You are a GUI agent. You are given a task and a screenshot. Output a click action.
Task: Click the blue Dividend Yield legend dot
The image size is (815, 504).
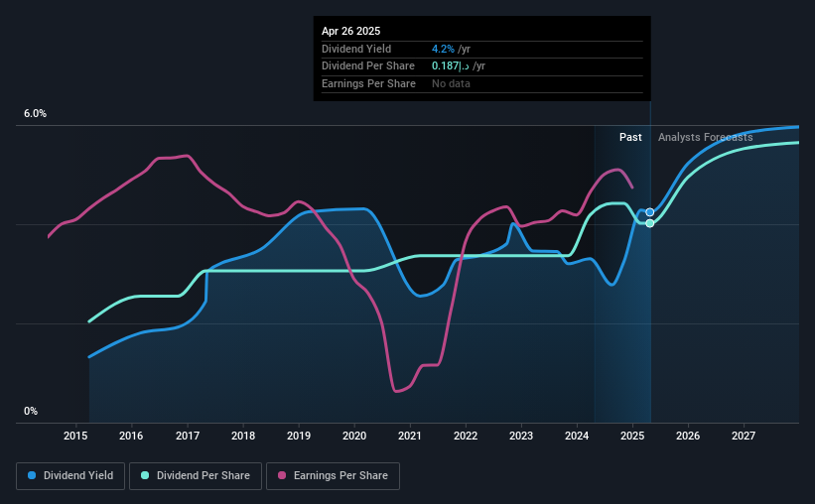(32, 475)
